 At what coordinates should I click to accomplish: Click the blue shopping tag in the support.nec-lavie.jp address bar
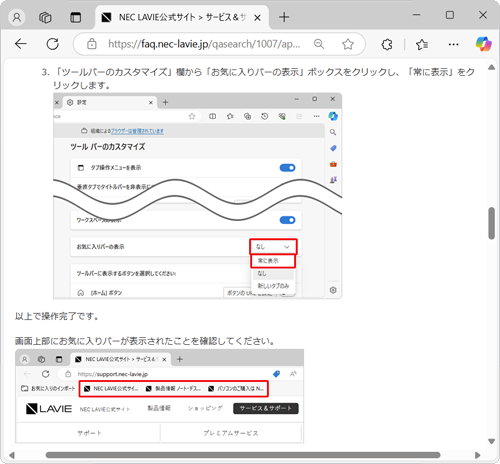click(x=276, y=374)
